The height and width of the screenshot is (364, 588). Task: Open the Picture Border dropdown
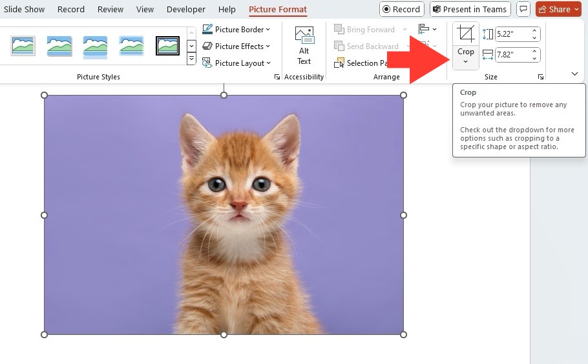click(x=236, y=29)
